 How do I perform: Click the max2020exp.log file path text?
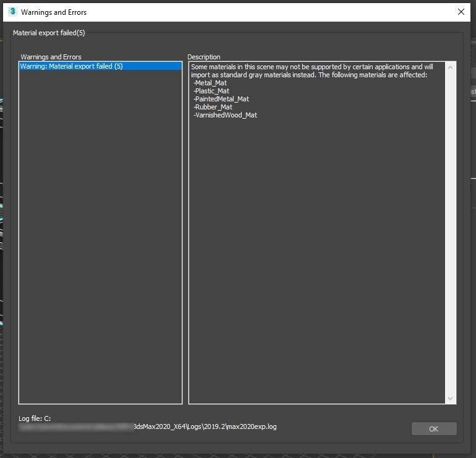coord(205,426)
